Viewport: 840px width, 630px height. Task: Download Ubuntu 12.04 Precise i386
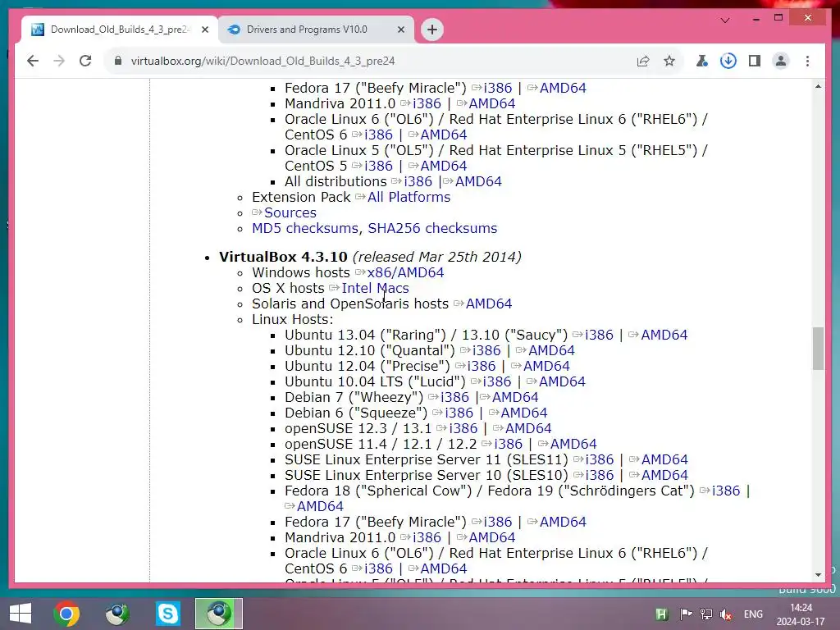[482, 366]
